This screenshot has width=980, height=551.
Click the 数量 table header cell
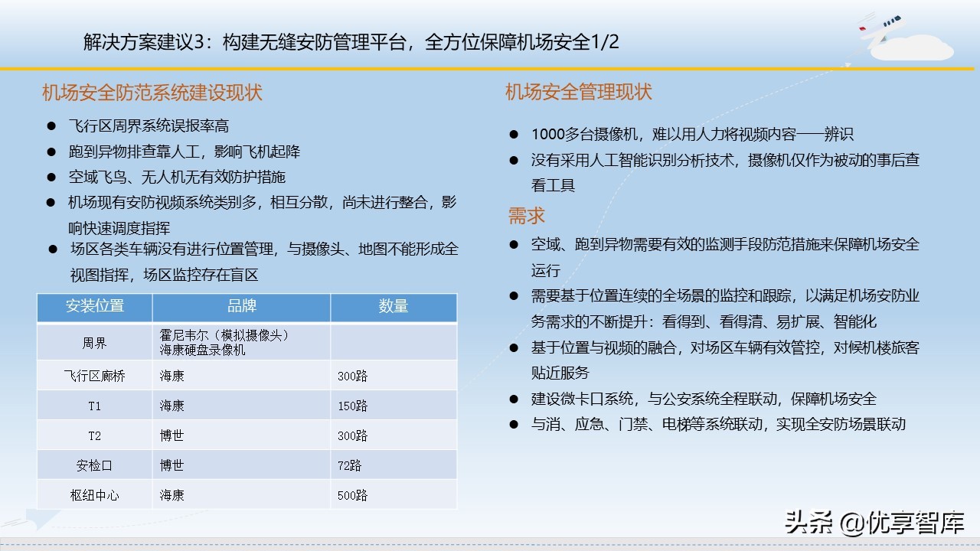tap(393, 307)
